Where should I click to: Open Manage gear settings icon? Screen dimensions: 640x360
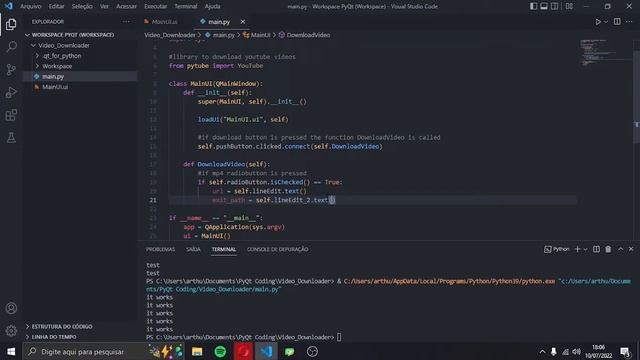point(11,331)
